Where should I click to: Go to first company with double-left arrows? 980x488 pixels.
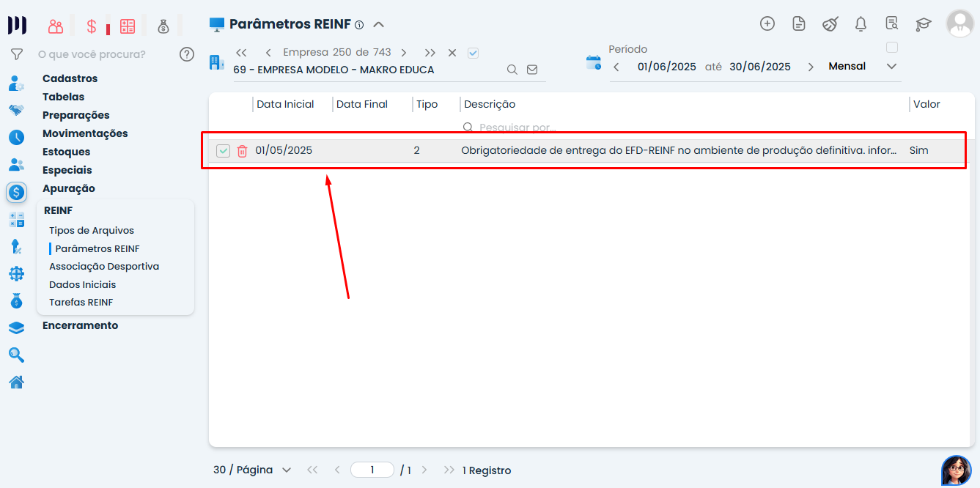(241, 53)
